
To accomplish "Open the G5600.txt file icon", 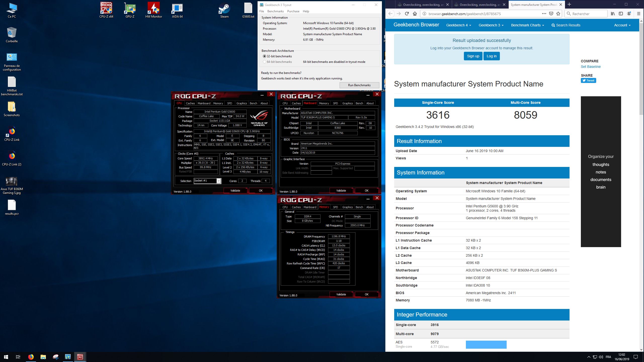I will 248,10.
